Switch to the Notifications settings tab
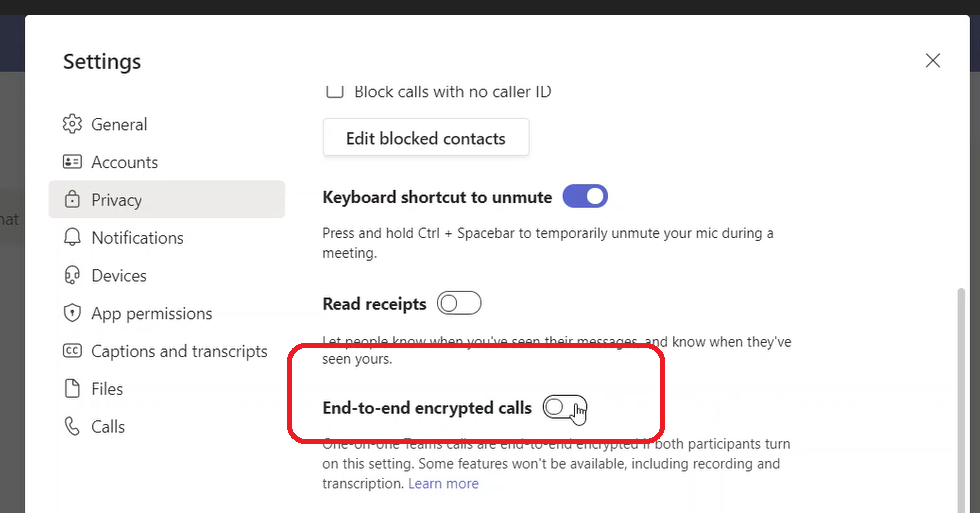This screenshot has width=980, height=513. (137, 238)
